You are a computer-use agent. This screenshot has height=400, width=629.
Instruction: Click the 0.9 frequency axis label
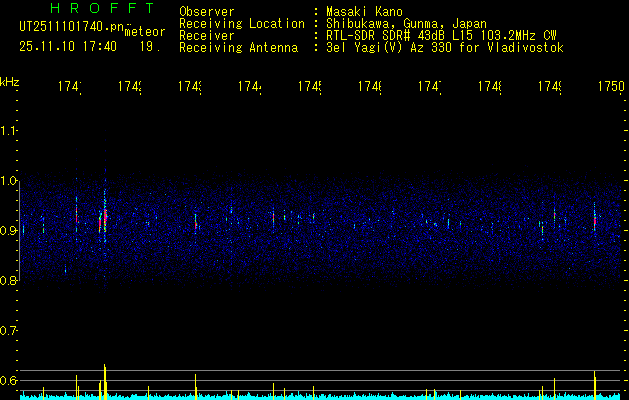click(x=9, y=231)
